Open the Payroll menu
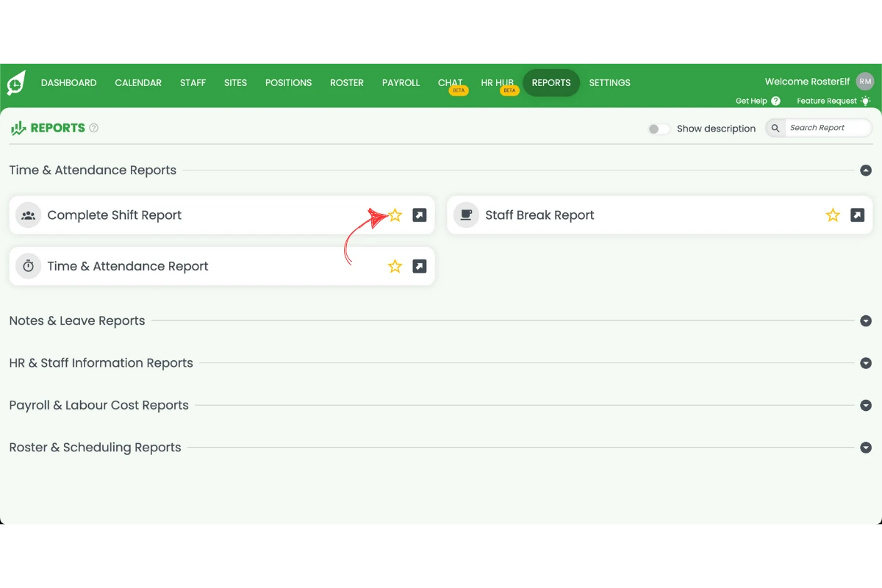This screenshot has height=588, width=882. [401, 83]
